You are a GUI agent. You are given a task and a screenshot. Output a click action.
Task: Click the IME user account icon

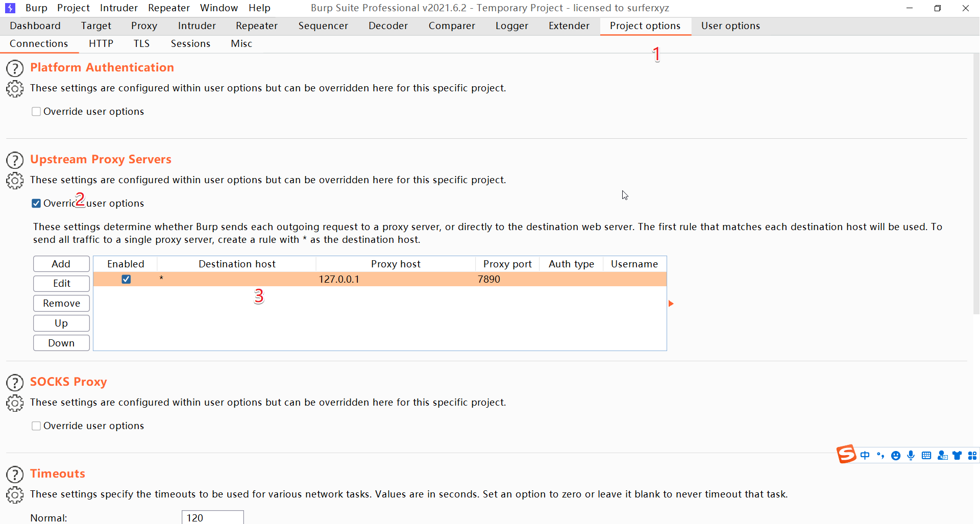942,456
